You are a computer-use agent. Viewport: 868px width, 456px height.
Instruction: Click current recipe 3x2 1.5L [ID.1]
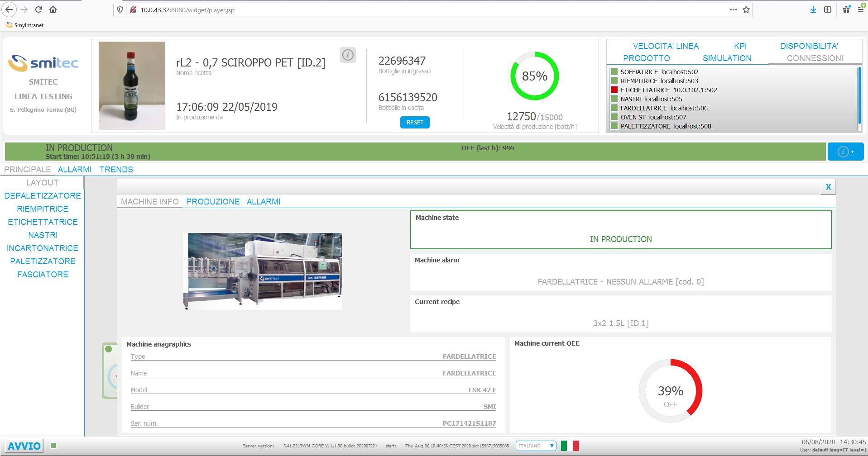coord(621,323)
